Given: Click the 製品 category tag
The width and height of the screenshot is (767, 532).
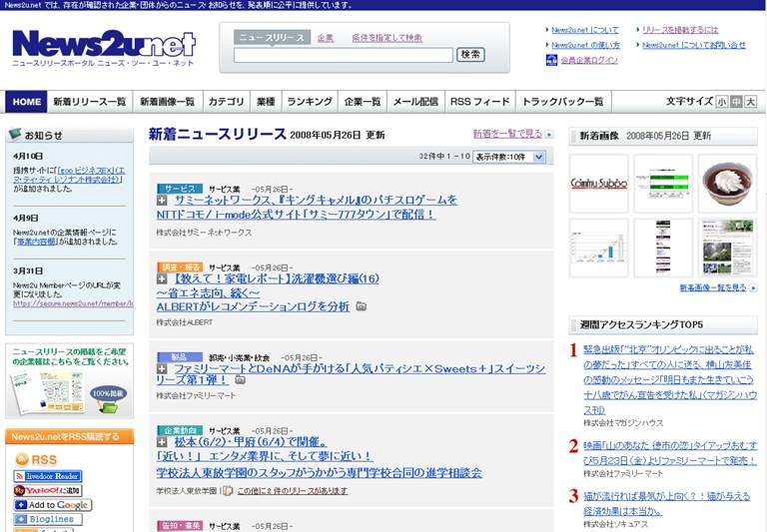Looking at the screenshot, I should coord(180,357).
